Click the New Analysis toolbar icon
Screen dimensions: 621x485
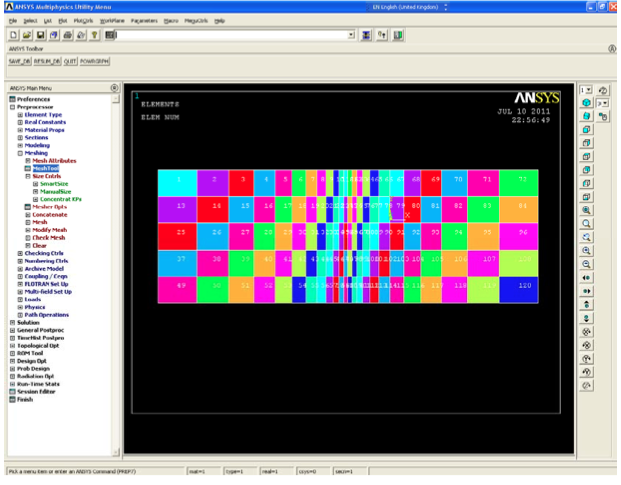(x=13, y=35)
